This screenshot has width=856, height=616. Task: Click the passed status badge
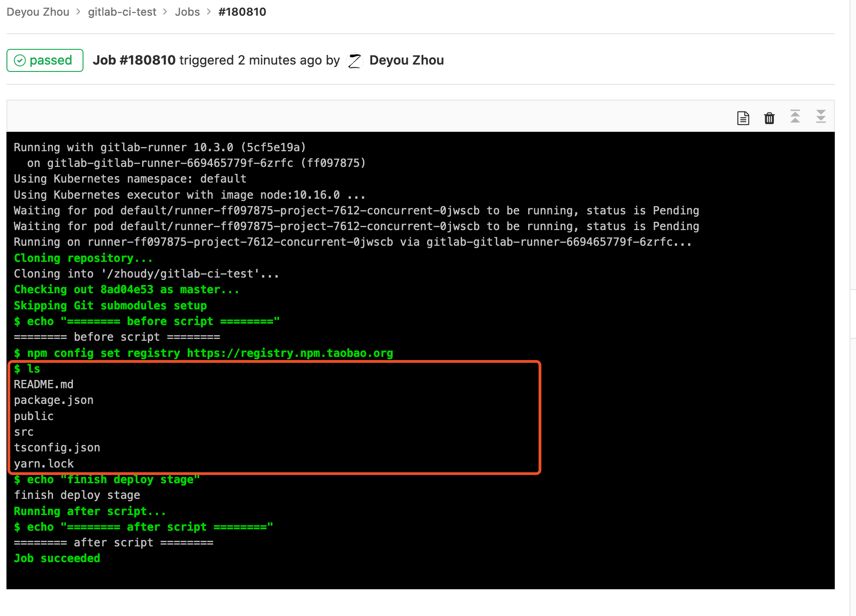coord(45,60)
